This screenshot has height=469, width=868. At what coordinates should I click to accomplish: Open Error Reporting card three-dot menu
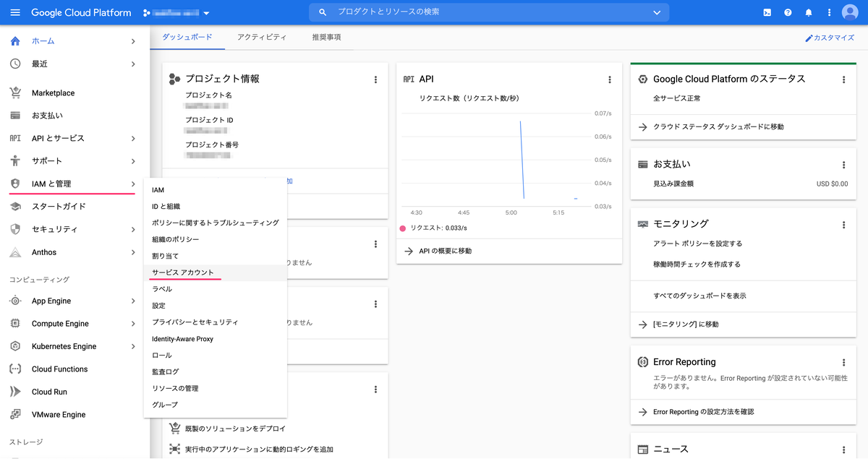(843, 363)
